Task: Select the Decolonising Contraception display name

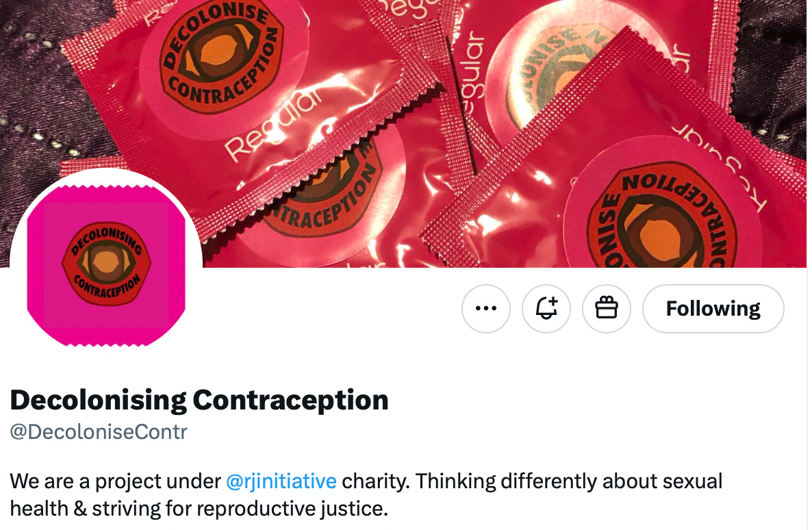Action: pyautogui.click(x=199, y=400)
